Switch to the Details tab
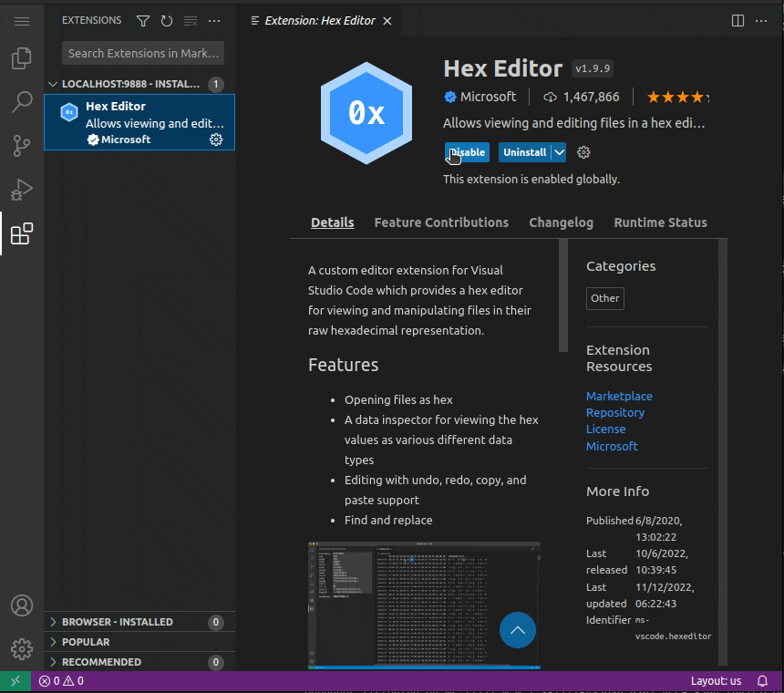This screenshot has height=693, width=784. (332, 222)
